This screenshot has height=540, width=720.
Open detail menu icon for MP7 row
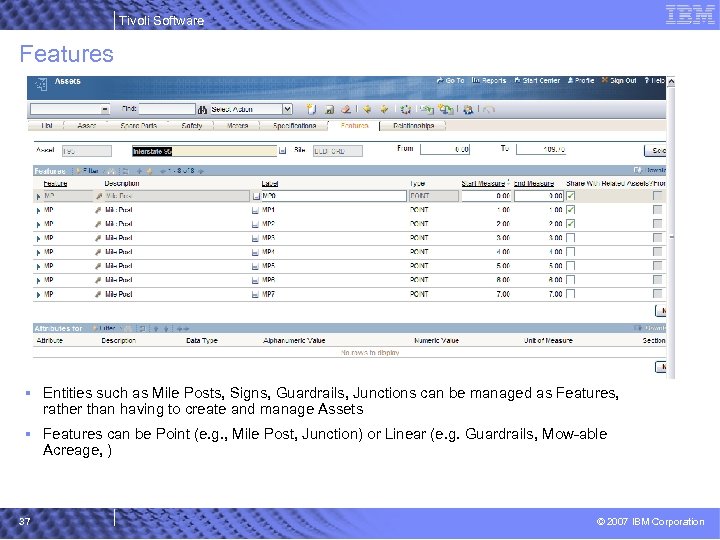click(x=98, y=294)
